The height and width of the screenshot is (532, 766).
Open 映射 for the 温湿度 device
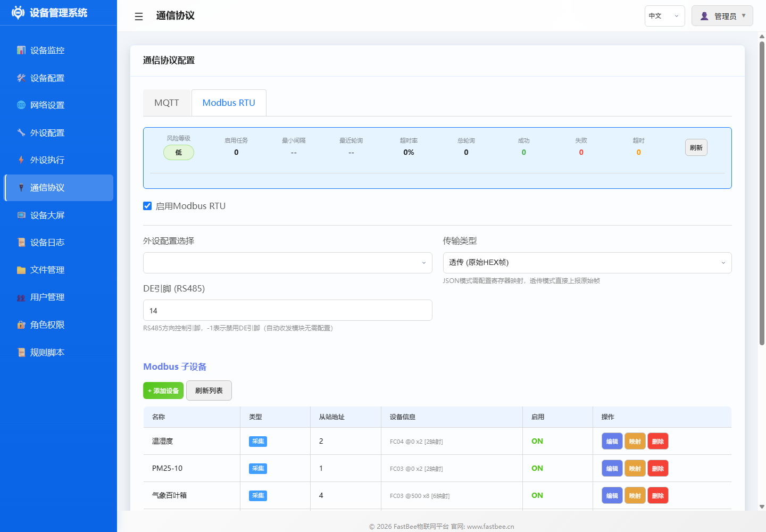635,441
